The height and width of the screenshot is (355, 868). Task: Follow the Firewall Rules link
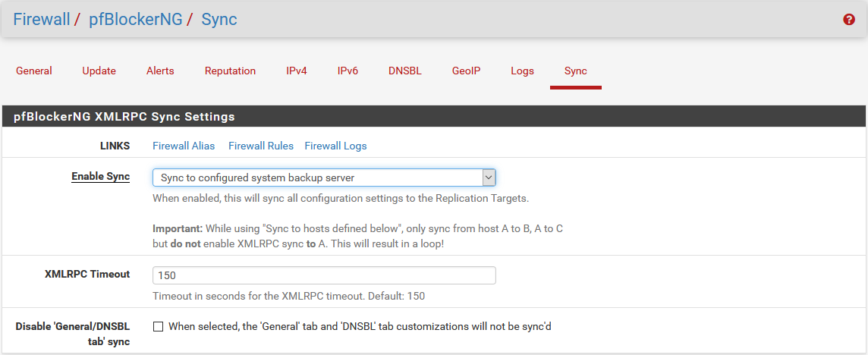pos(261,146)
